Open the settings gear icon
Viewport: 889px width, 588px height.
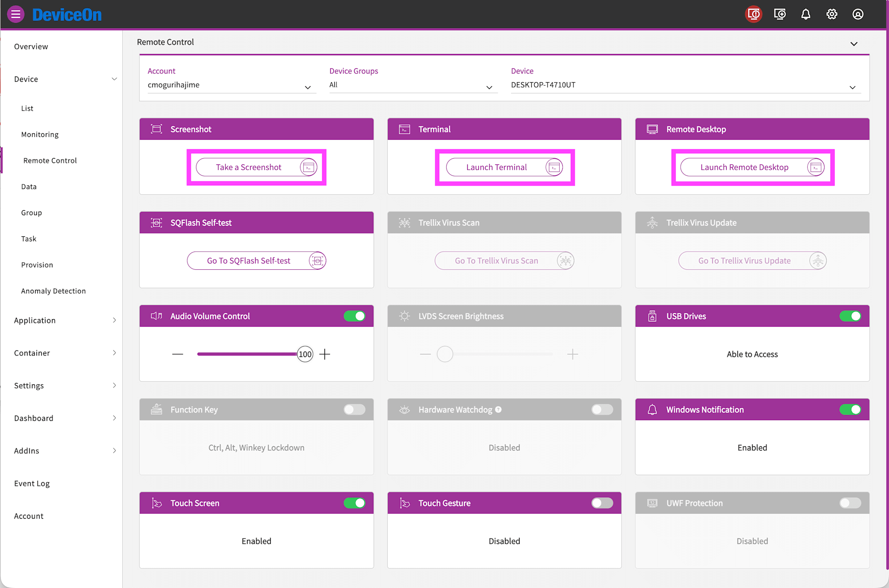pos(832,14)
